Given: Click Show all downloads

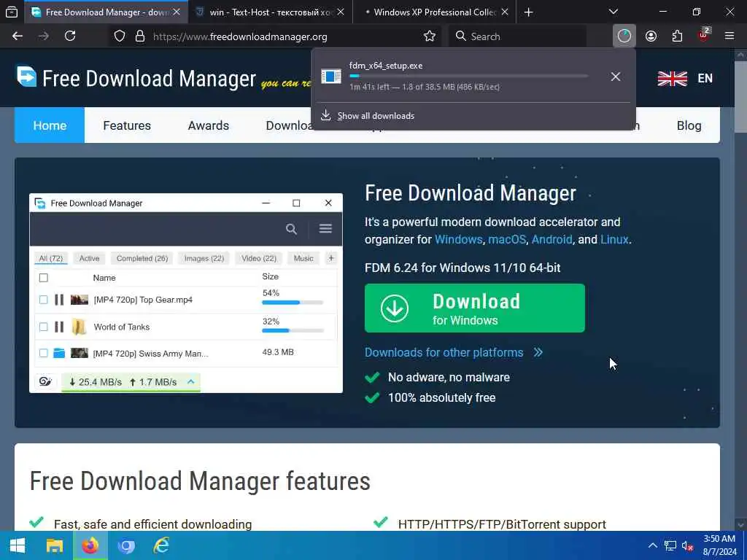Looking at the screenshot, I should pyautogui.click(x=376, y=116).
